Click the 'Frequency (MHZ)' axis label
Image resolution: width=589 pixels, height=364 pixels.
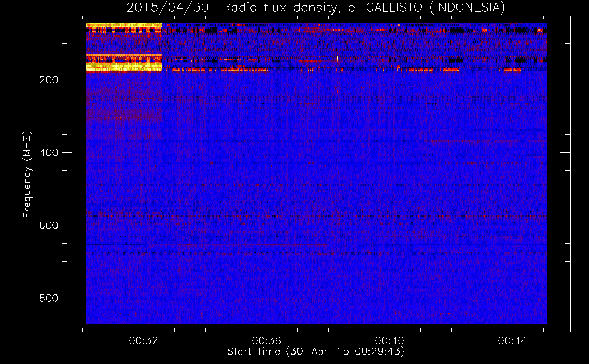27,175
